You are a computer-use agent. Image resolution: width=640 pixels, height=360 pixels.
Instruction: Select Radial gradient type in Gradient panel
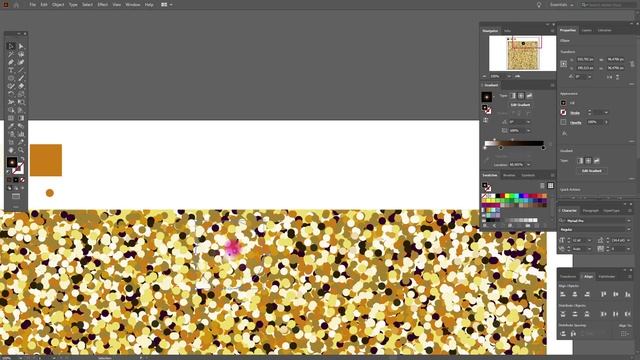521,96
